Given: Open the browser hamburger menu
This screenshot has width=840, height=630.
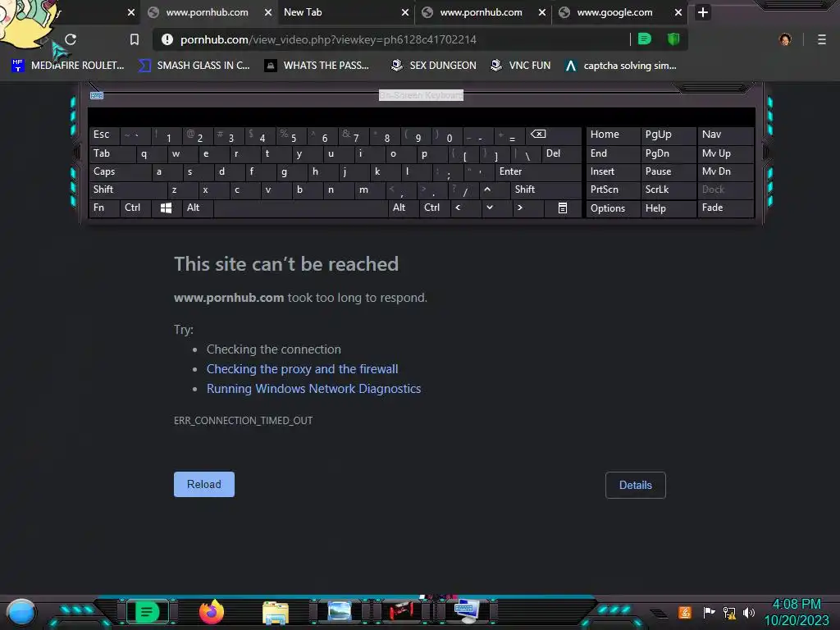Looking at the screenshot, I should pyautogui.click(x=822, y=39).
